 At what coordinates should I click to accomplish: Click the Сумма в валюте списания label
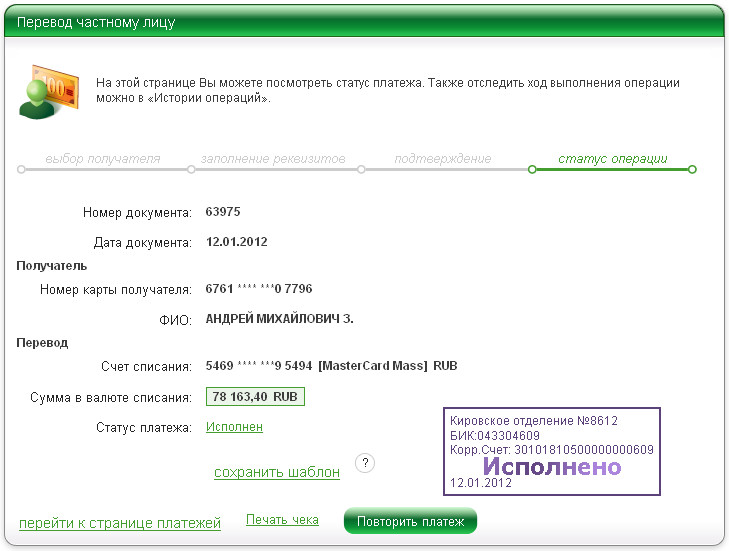click(111, 398)
